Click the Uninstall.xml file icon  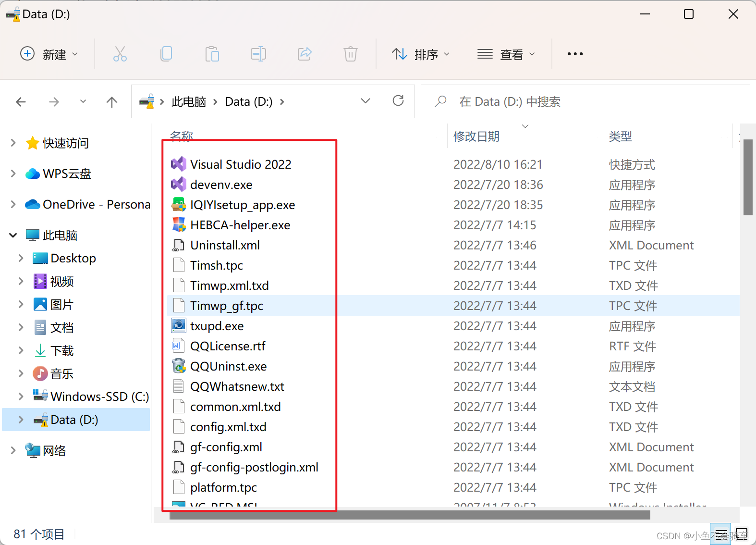(x=178, y=245)
